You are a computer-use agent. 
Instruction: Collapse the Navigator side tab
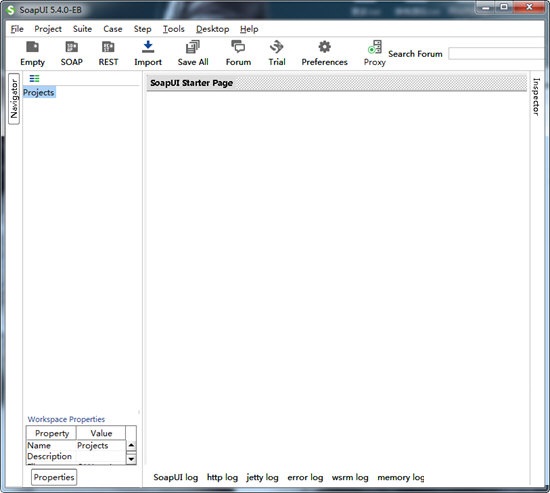(14, 99)
